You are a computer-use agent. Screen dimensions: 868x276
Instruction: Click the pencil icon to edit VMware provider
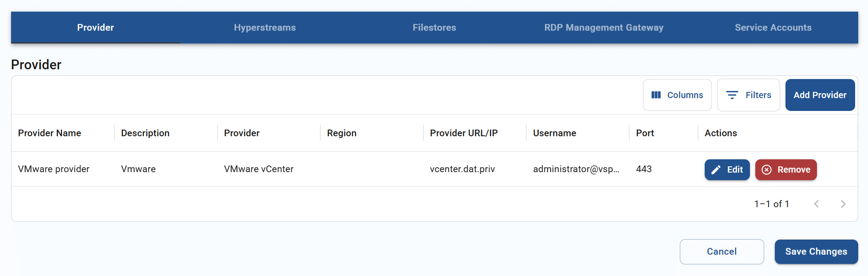tap(716, 170)
